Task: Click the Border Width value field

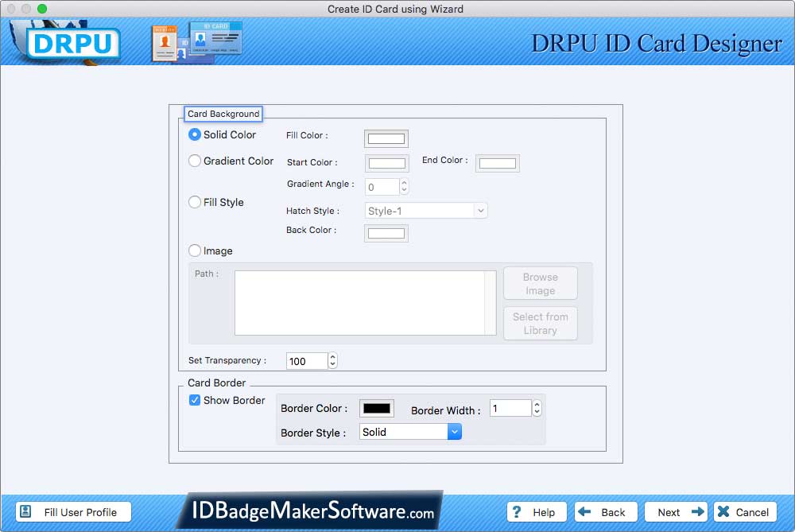Action: (510, 408)
